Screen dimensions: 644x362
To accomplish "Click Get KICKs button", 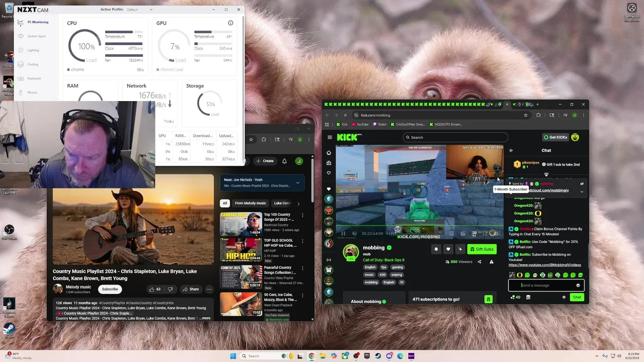I will (x=555, y=137).
